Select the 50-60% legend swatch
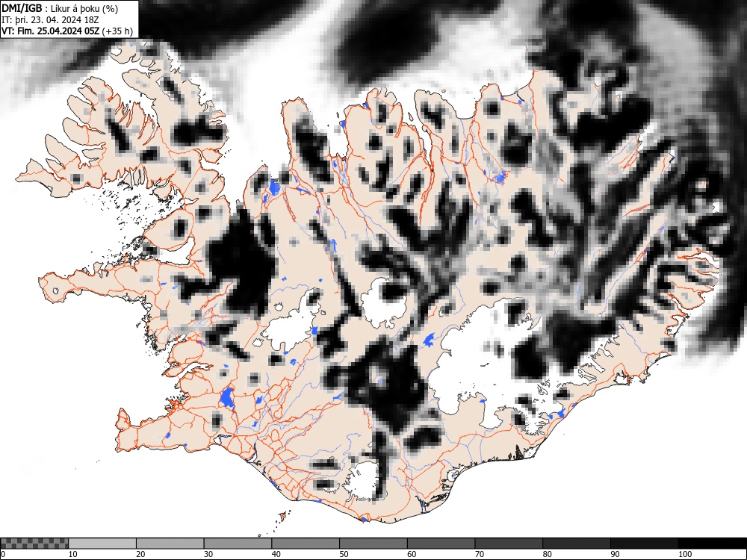Image resolution: width=747 pixels, height=560 pixels. (373, 544)
